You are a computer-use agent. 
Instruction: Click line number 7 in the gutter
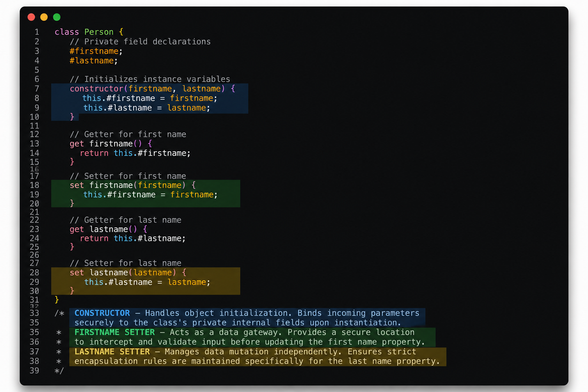[37, 89]
